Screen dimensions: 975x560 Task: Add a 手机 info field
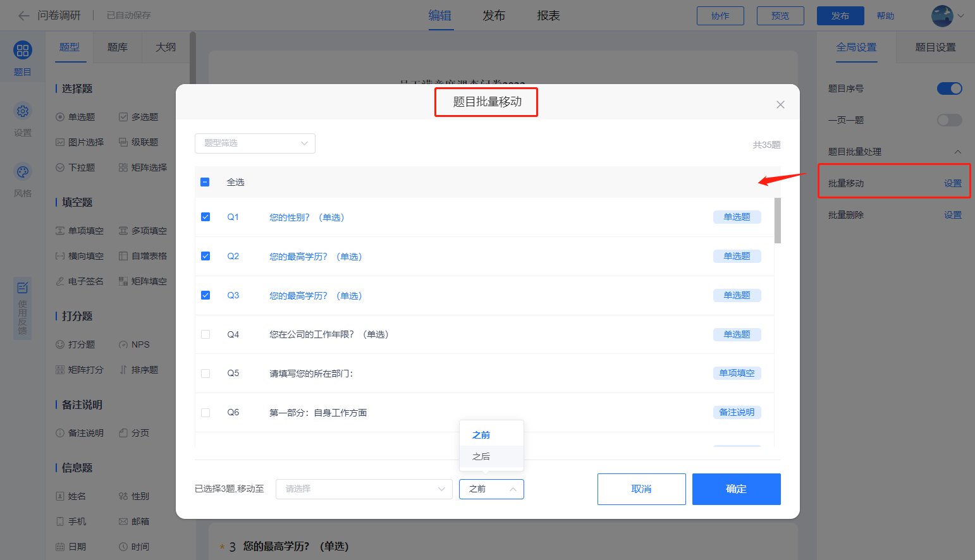71,521
